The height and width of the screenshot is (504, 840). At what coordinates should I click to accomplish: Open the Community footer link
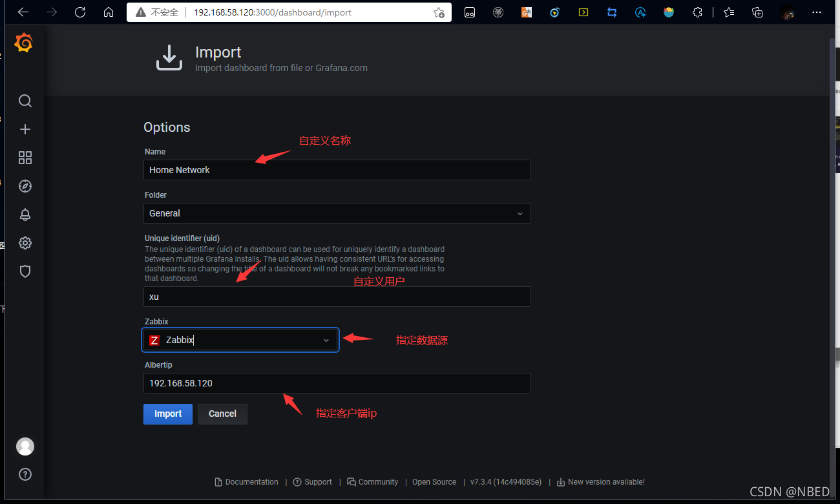point(373,482)
